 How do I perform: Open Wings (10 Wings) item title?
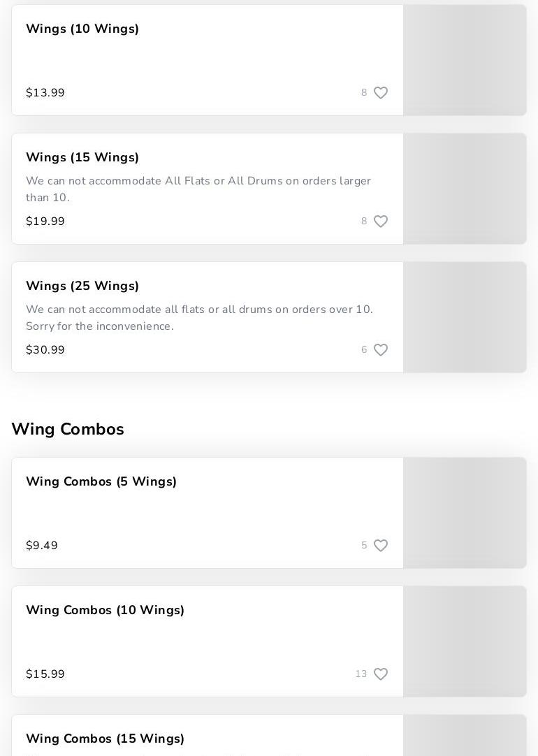[x=82, y=29]
